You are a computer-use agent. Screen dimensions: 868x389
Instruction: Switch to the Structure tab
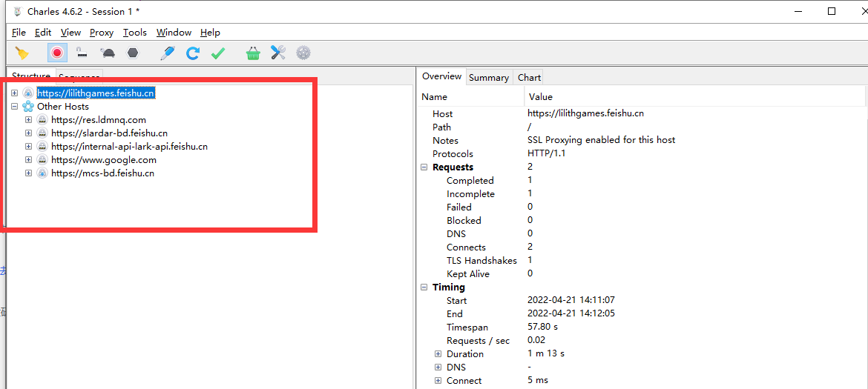point(31,76)
